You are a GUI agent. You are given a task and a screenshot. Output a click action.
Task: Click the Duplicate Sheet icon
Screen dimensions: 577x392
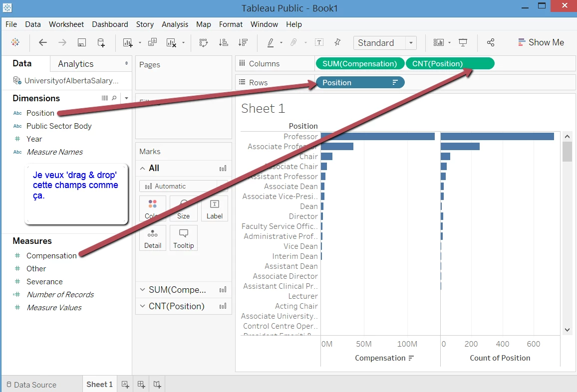152,42
